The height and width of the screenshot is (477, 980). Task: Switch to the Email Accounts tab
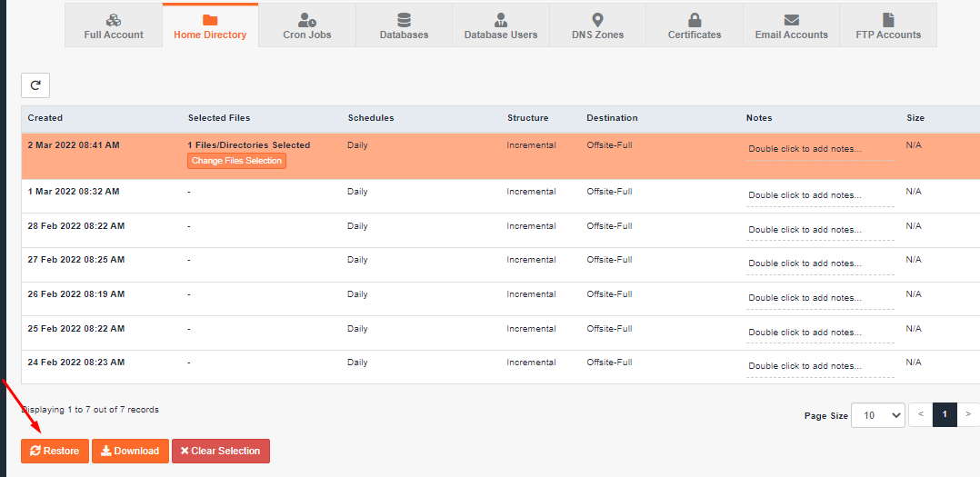pos(791,25)
